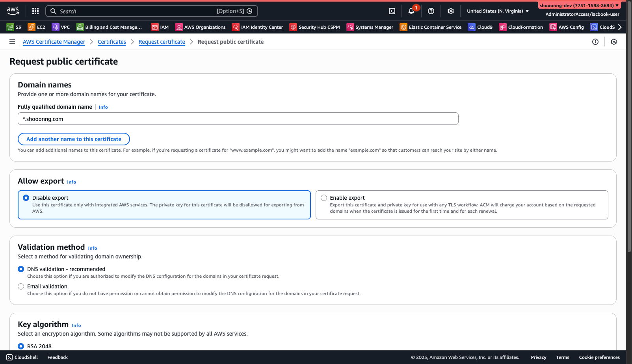Open the page info panel icon
This screenshot has height=364, width=632.
tap(595, 42)
